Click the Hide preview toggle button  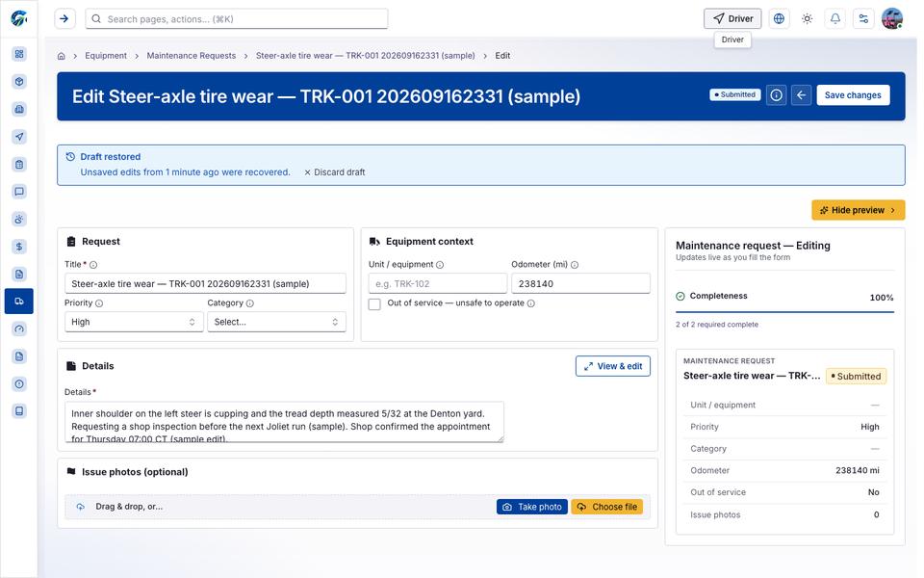[858, 210]
